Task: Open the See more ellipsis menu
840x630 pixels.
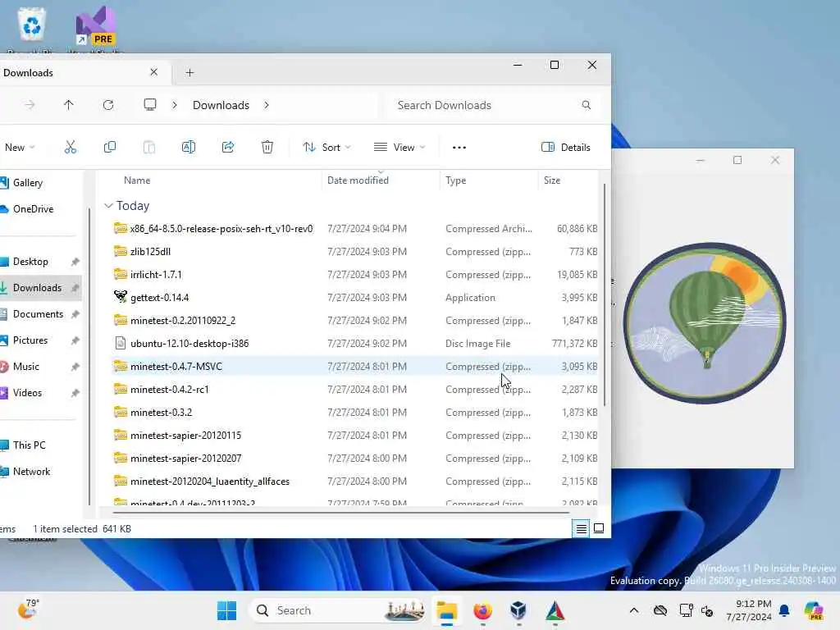Action: [x=459, y=148]
